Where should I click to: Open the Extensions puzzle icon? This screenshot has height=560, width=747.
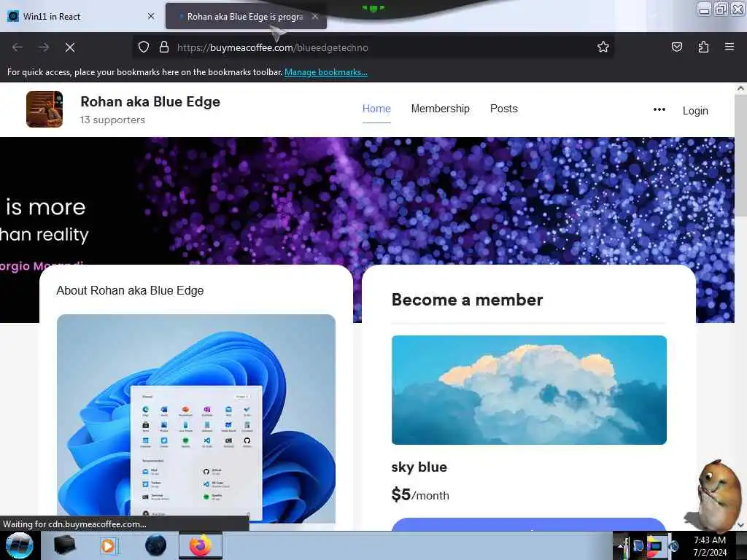[x=703, y=47]
